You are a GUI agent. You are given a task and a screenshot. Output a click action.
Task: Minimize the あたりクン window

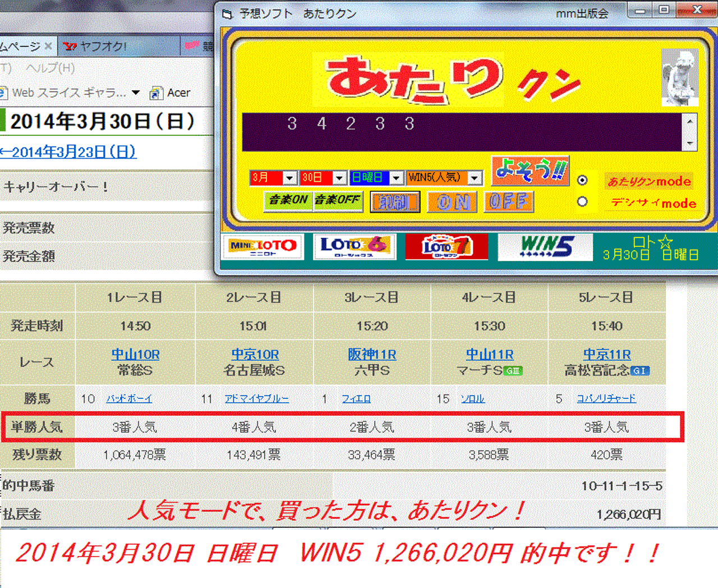pyautogui.click(x=641, y=11)
